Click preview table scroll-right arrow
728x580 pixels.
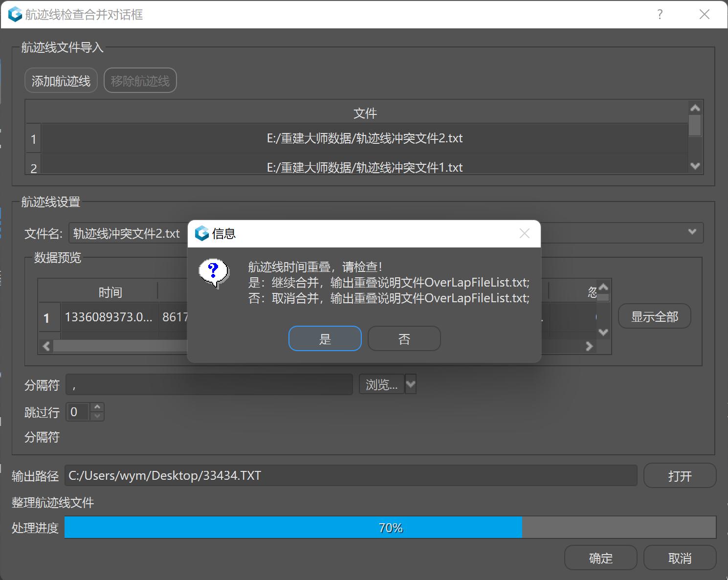589,346
